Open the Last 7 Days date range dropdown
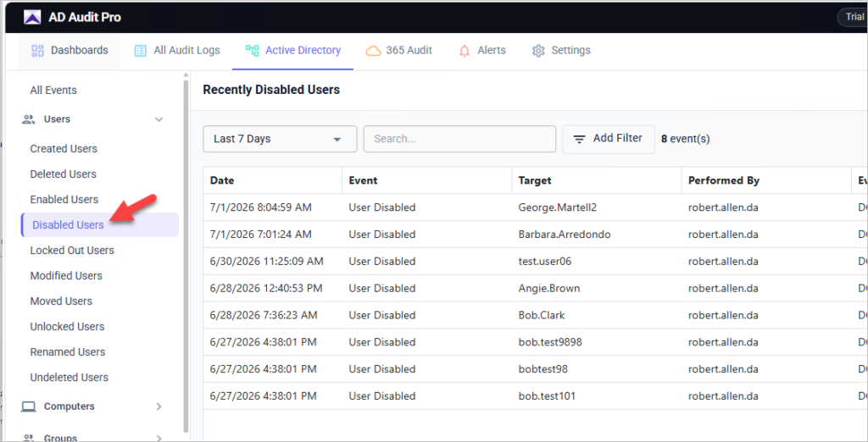868x442 pixels. pos(280,139)
